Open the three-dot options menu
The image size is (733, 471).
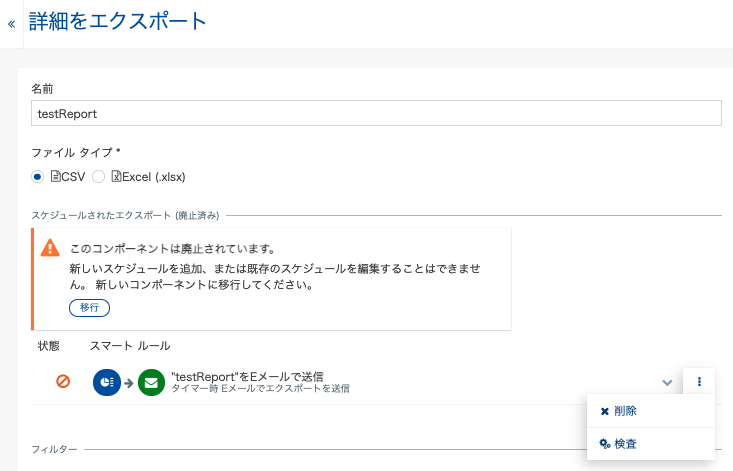699,382
